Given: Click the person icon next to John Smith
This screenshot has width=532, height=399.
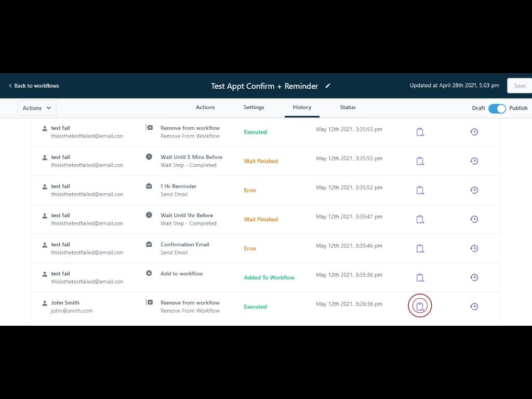Looking at the screenshot, I should (x=45, y=303).
